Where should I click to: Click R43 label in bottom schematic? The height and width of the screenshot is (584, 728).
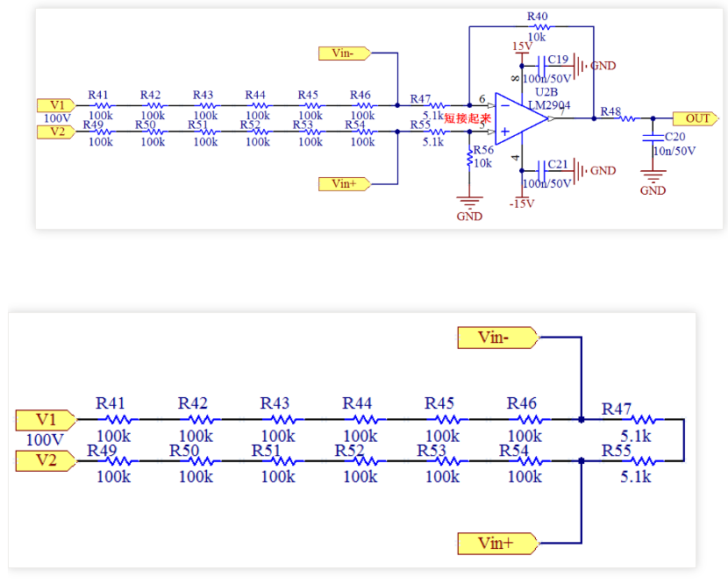275,403
